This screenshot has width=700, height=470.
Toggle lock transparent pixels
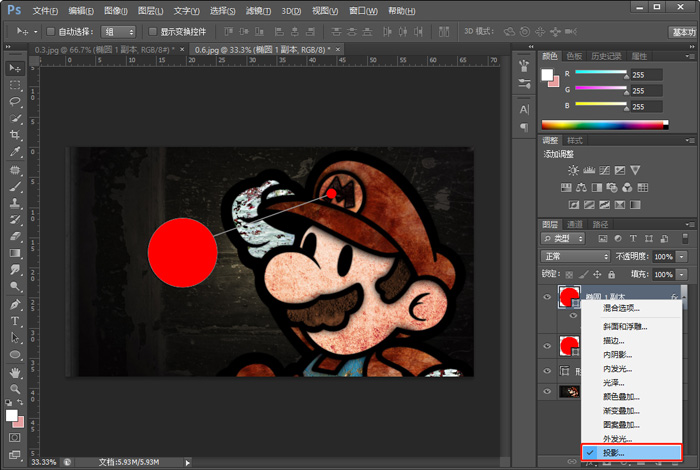click(x=569, y=275)
